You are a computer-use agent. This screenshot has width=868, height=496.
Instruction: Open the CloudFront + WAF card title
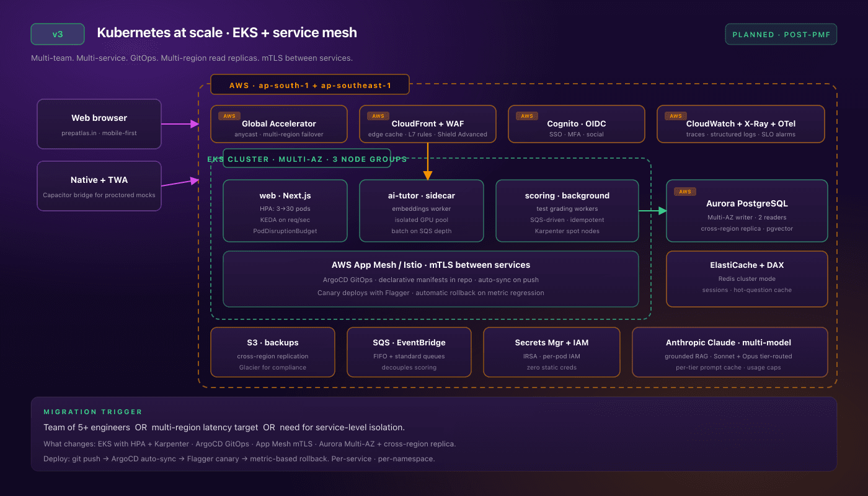pyautogui.click(x=428, y=124)
